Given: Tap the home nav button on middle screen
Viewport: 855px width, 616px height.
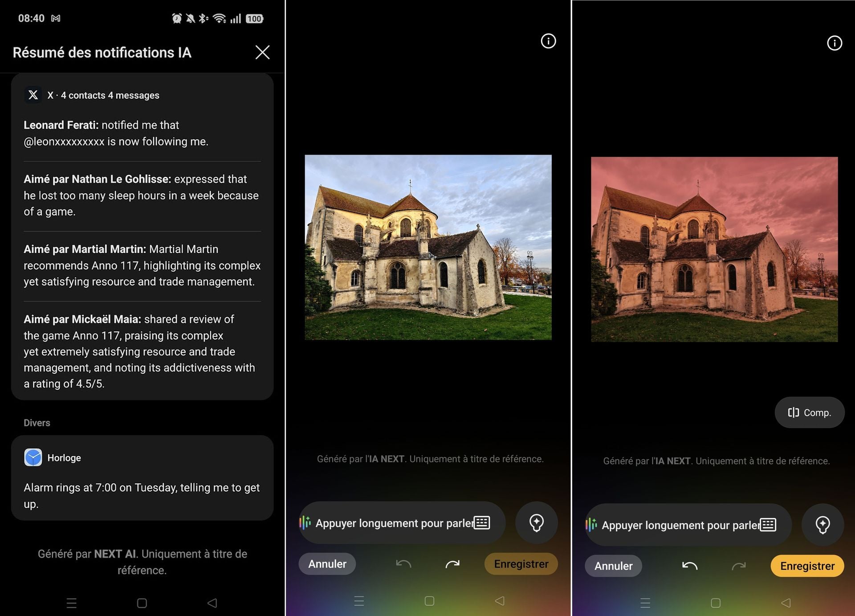Looking at the screenshot, I should coord(429,601).
